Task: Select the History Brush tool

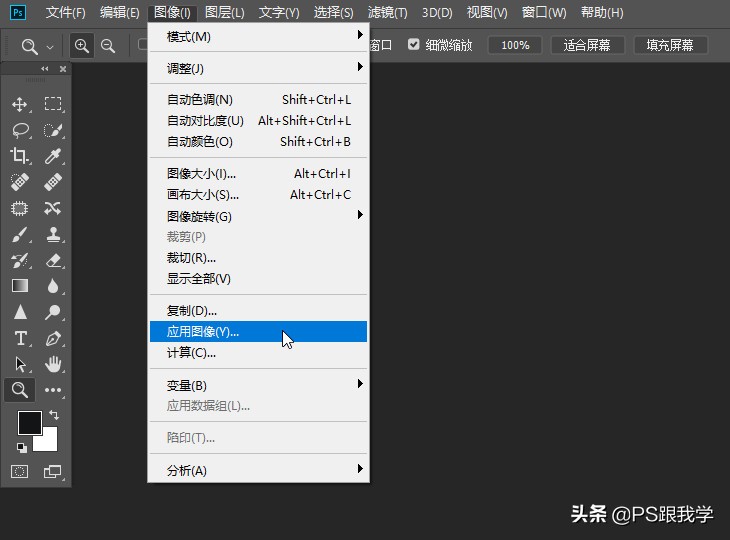Action: (20, 260)
